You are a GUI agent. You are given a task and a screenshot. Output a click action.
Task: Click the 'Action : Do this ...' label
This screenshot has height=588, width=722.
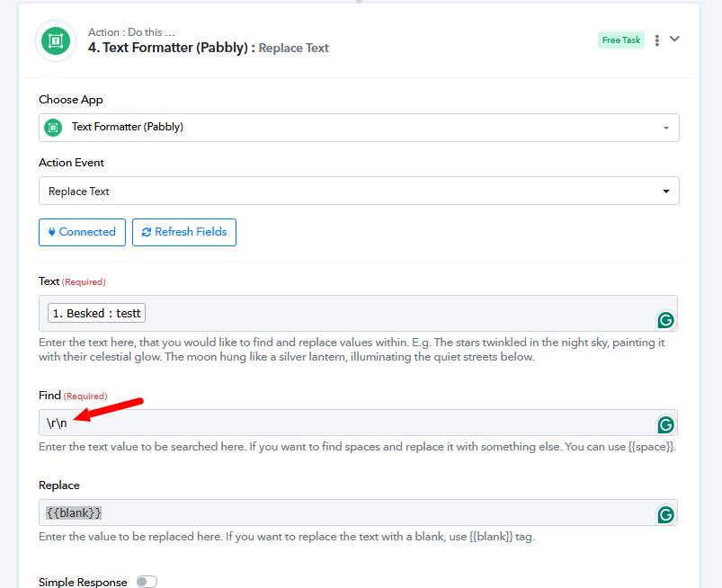pos(131,32)
